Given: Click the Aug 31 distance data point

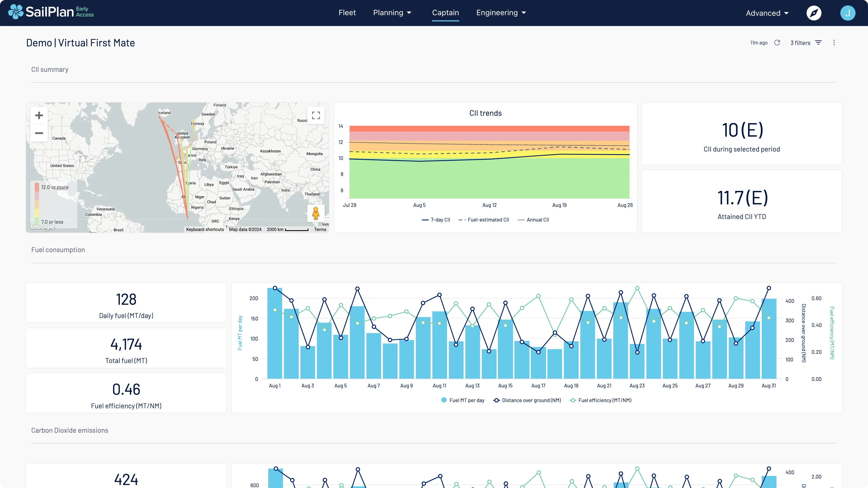Looking at the screenshot, I should [769, 288].
